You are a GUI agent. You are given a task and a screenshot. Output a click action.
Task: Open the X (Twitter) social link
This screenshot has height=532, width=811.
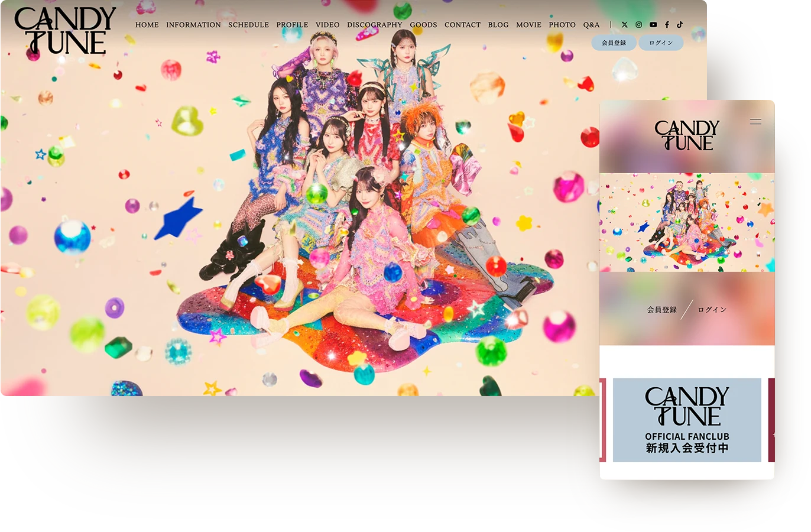pyautogui.click(x=624, y=25)
